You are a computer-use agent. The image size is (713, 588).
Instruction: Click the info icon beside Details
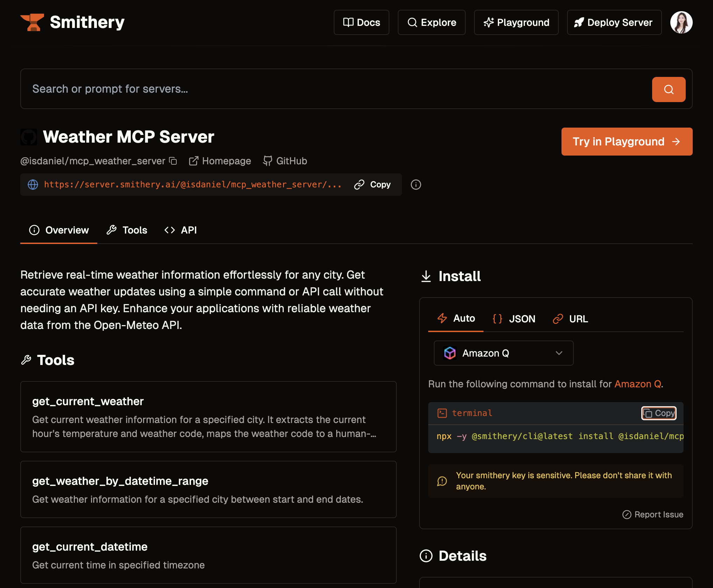pos(426,556)
